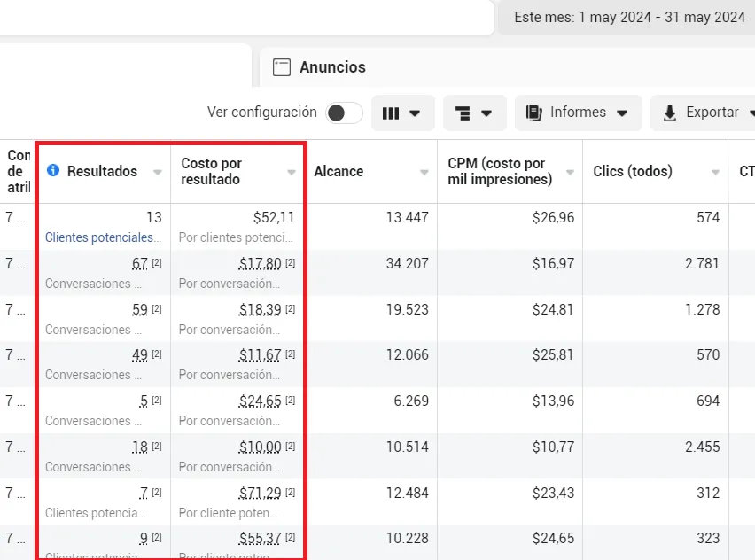Toggle the Ver configuración switch
Viewport: 755px width, 560px height.
[x=344, y=113]
